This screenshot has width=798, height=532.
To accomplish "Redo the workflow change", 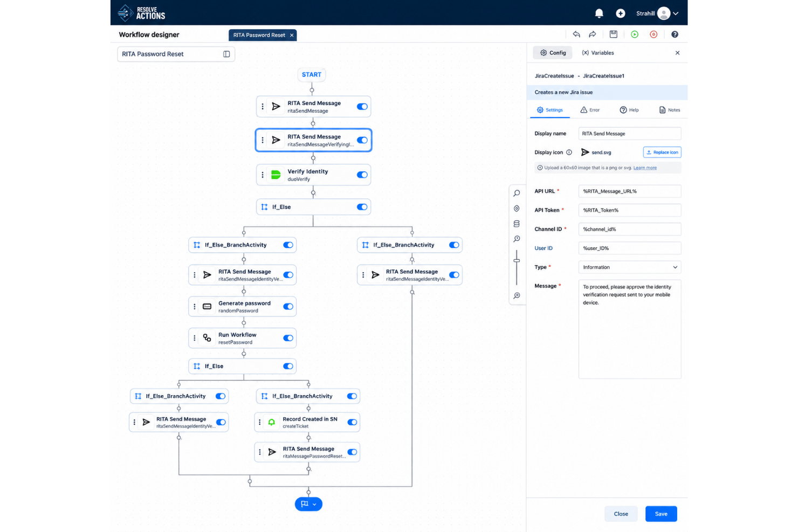I will [593, 34].
